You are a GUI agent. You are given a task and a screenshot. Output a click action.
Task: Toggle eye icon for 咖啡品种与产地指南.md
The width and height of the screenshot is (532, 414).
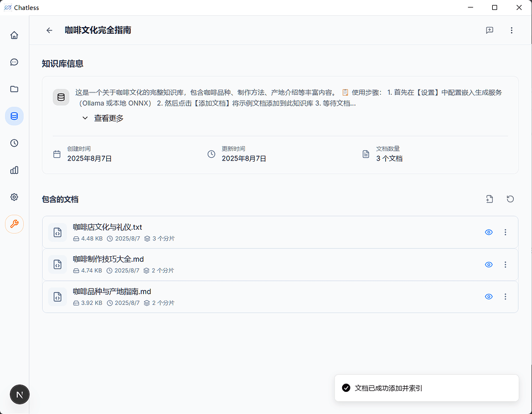[x=489, y=297]
